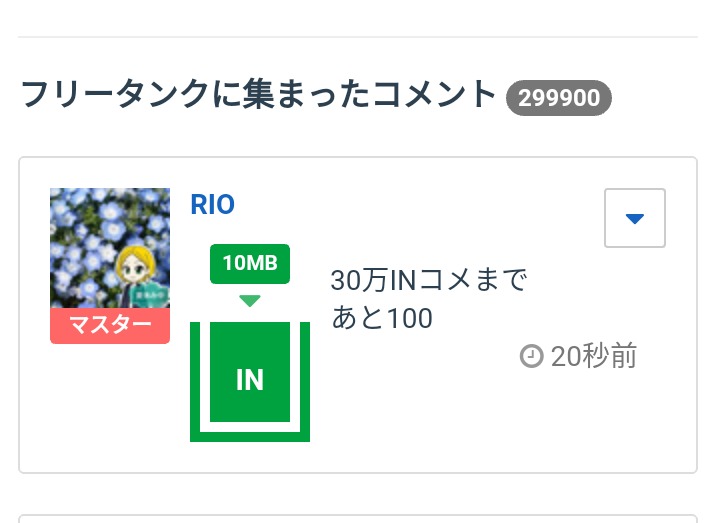Screen dimensions: 717x523
Task: Click the RIO username link
Action: pyautogui.click(x=212, y=205)
